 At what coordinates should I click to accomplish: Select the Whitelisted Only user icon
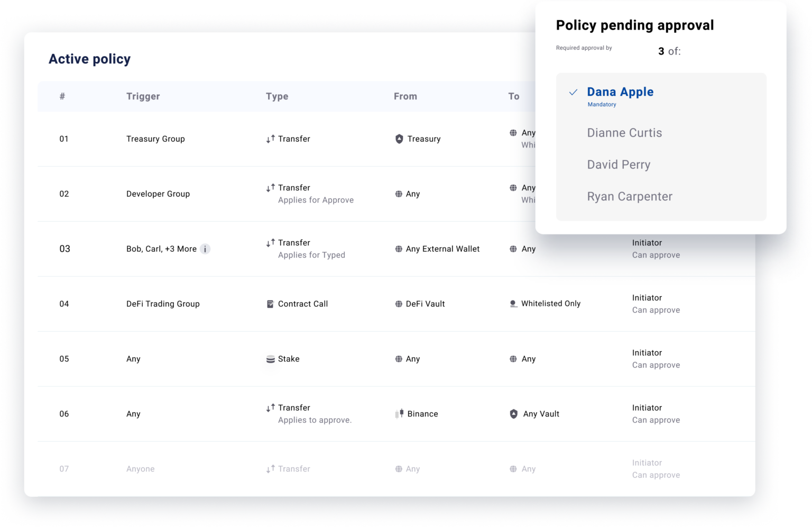tap(513, 303)
